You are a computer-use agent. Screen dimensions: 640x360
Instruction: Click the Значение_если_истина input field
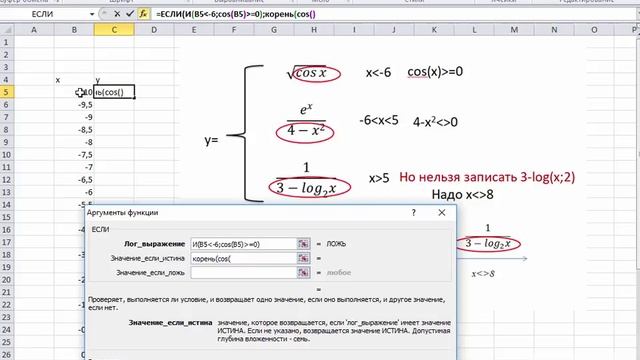click(x=243, y=258)
